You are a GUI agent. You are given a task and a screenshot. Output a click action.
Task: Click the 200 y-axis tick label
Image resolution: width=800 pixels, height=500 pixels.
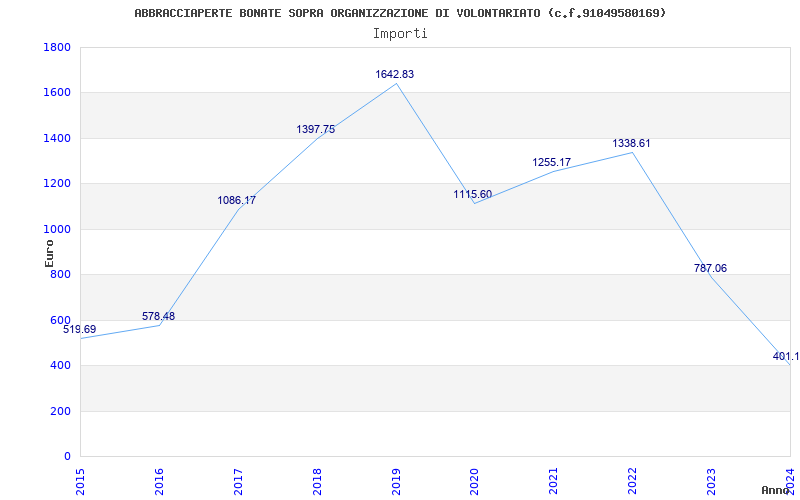point(60,411)
